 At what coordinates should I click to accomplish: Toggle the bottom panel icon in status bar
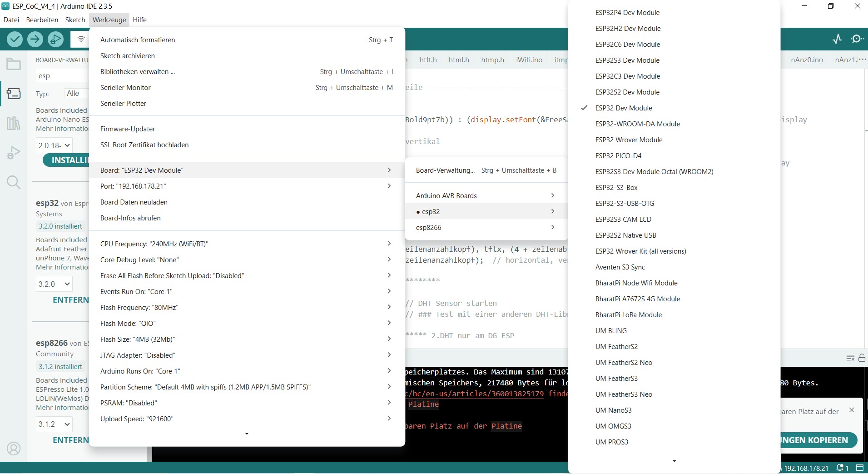point(860,468)
